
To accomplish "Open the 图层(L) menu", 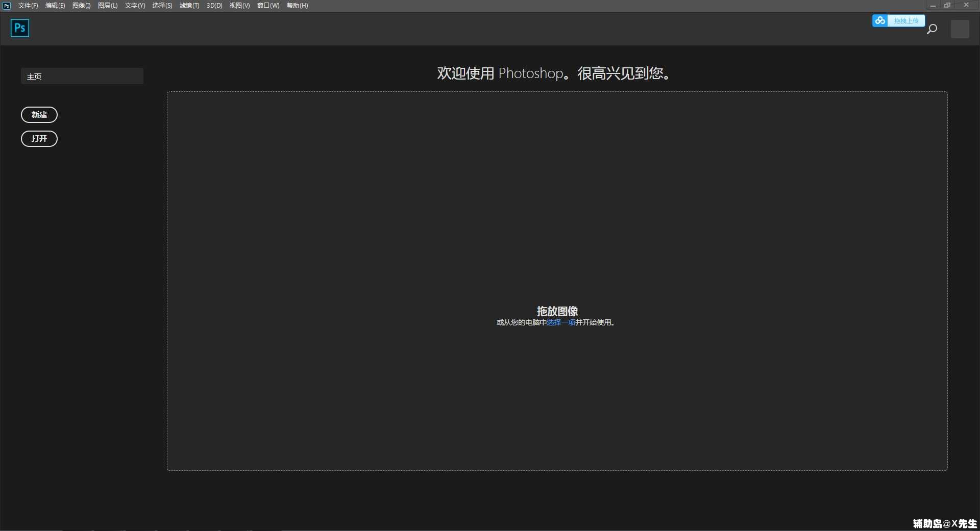I will (108, 6).
